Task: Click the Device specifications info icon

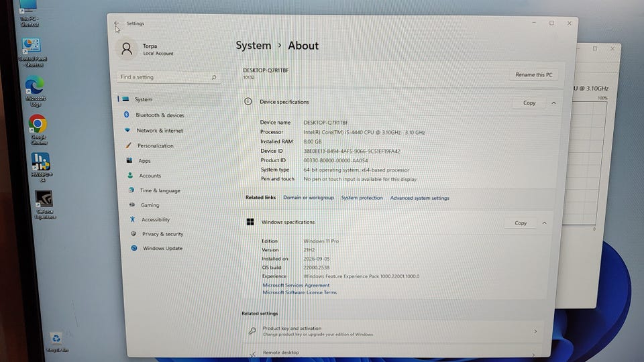Action: [248, 101]
